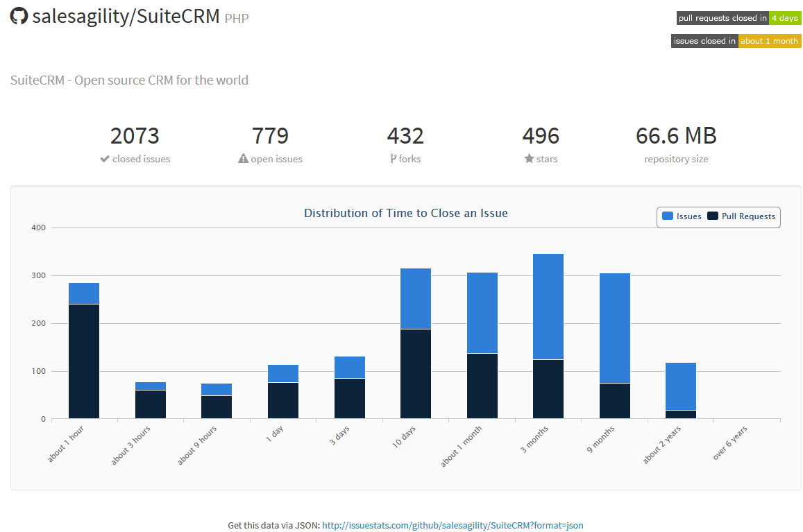Viewport: 803px width, 532px height.
Task: Click the Pull Requests segment of the 3 days bar
Action: 350,399
